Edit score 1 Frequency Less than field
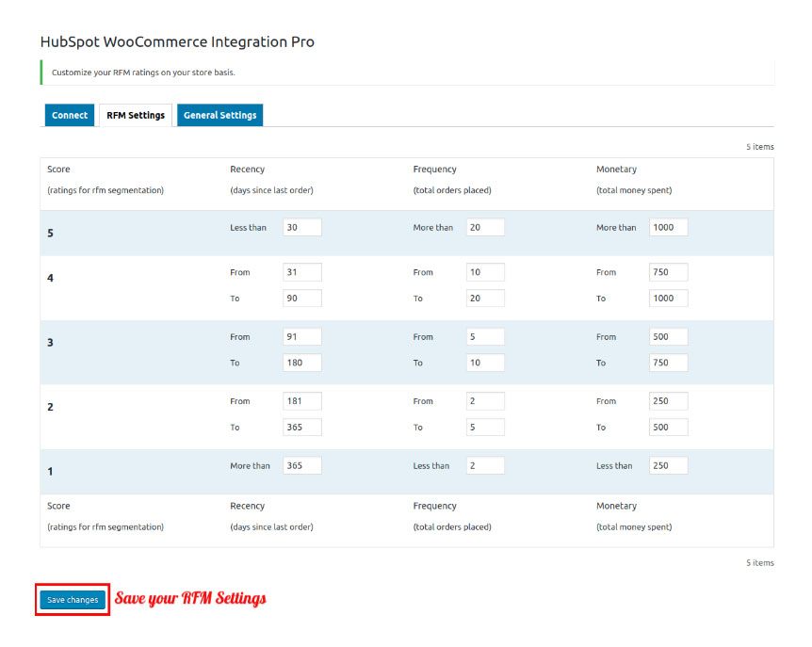812x647 pixels. click(x=485, y=465)
